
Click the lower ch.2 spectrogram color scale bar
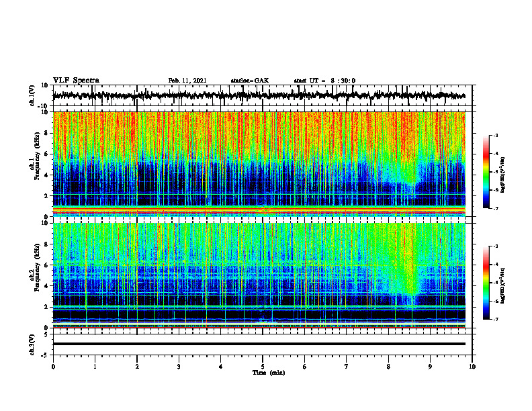(486, 283)
